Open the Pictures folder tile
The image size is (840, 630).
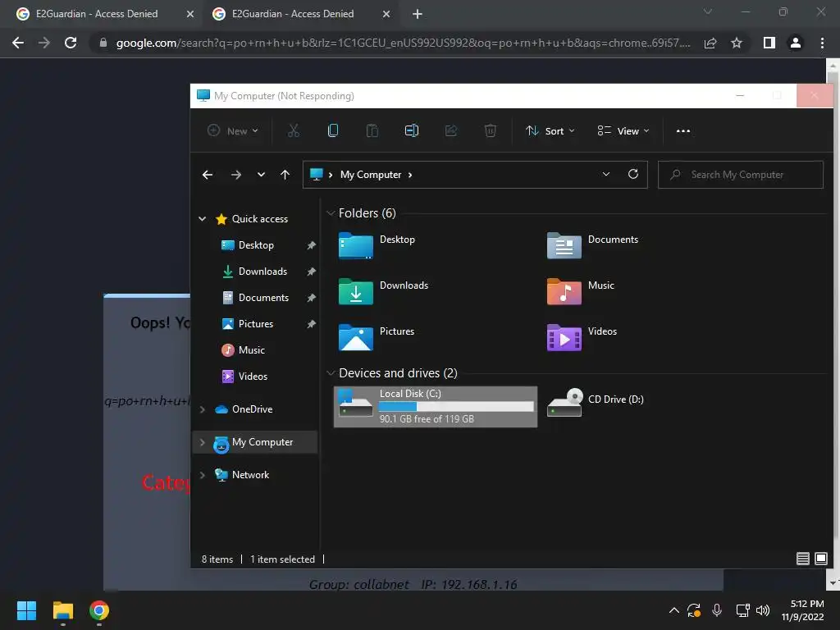(x=377, y=337)
